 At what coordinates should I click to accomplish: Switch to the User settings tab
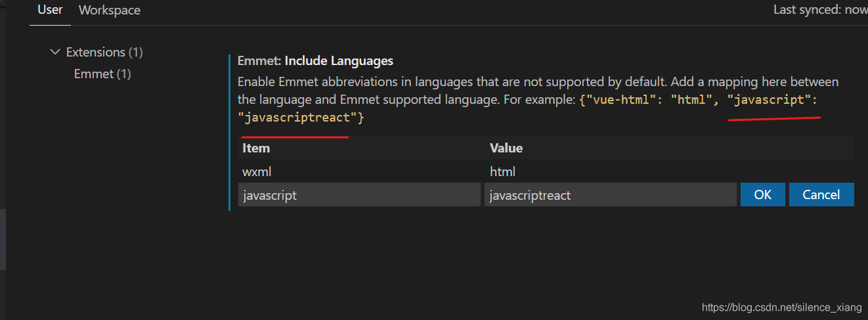pyautogui.click(x=50, y=11)
